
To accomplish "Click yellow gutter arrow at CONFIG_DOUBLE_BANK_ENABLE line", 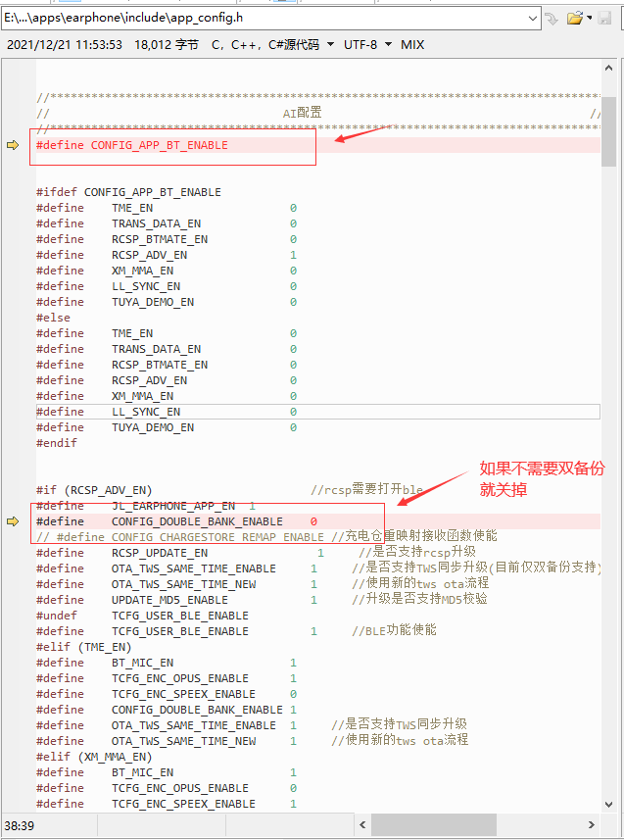I will point(13,521).
